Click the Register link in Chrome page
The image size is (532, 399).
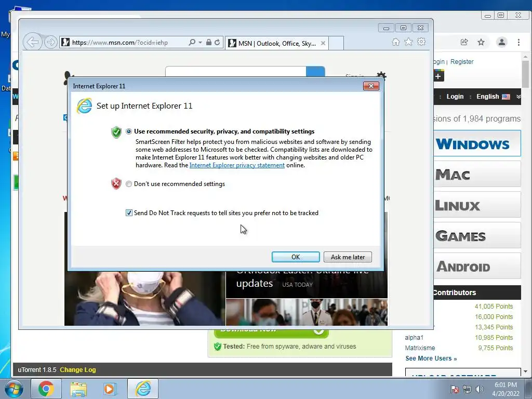pos(462,62)
